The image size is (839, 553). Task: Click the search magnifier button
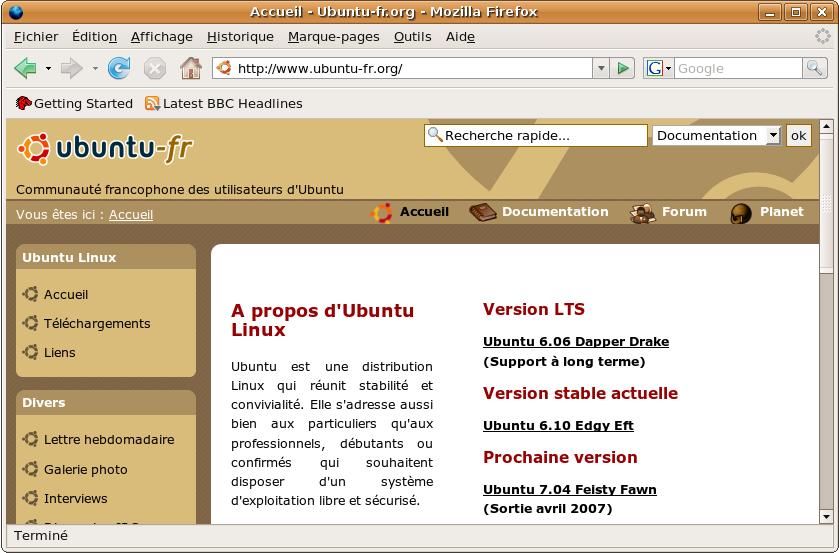pos(814,68)
